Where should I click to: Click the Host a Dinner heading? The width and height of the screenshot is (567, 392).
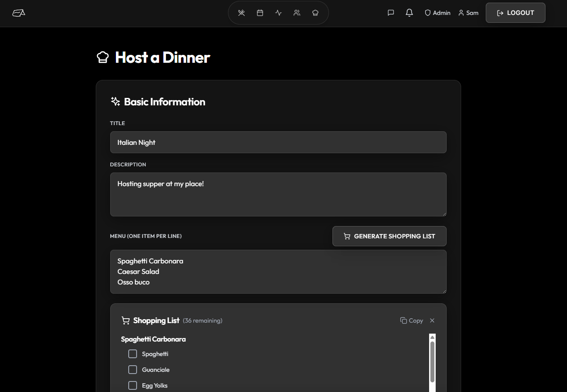click(163, 58)
